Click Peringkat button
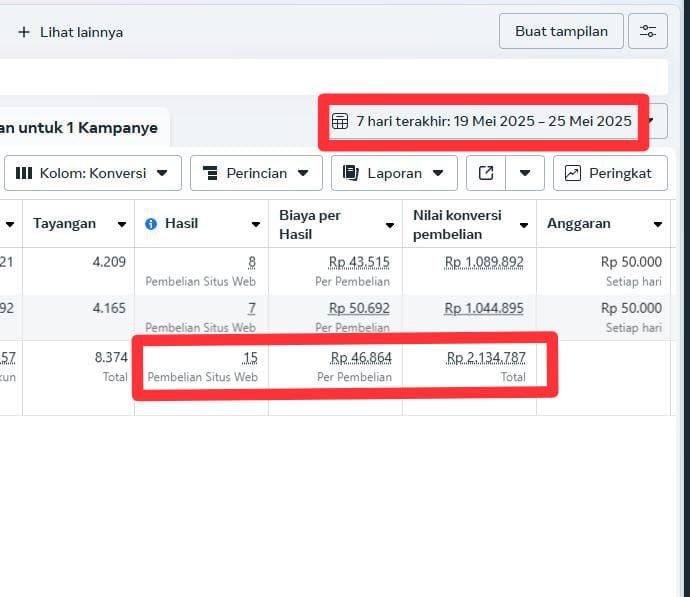 pos(610,173)
